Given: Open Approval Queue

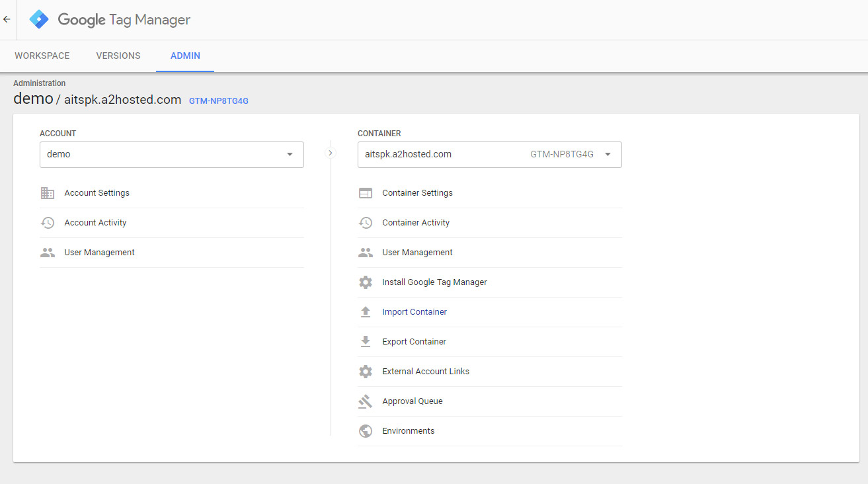Looking at the screenshot, I should [x=490, y=401].
